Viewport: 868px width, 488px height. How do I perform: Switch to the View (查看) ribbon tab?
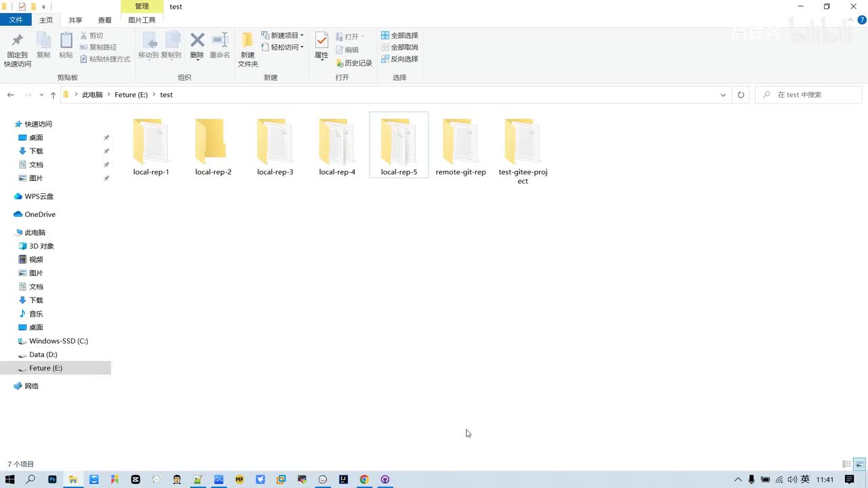(104, 20)
